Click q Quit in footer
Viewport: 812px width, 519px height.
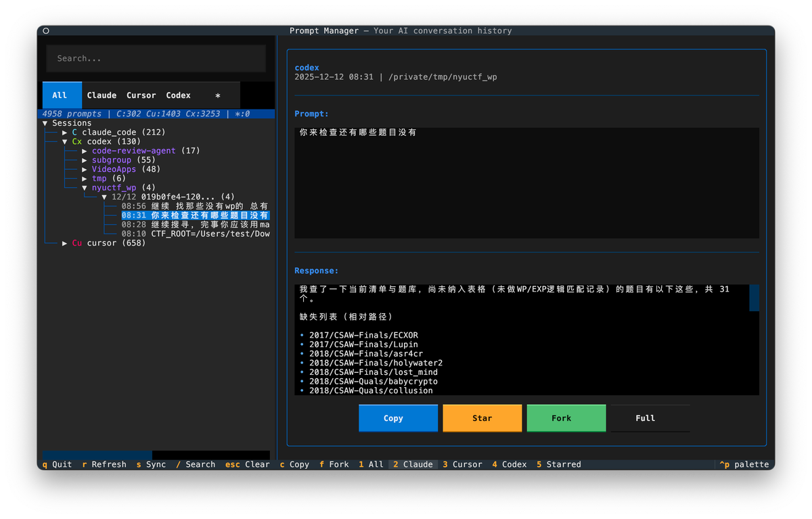click(57, 464)
